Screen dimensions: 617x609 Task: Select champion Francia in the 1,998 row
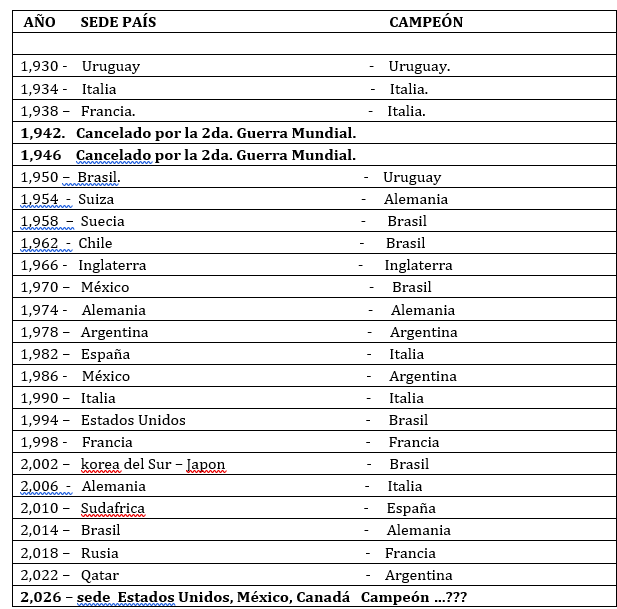click(x=414, y=442)
